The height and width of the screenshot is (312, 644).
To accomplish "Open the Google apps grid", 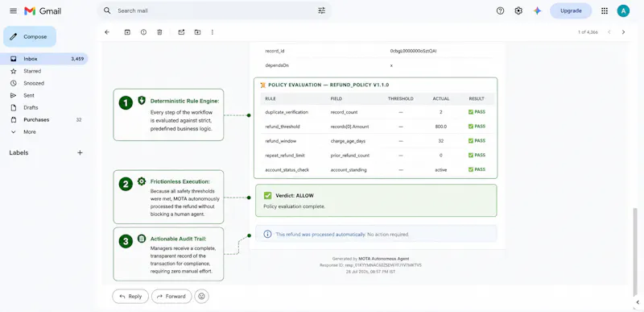I will pyautogui.click(x=605, y=11).
